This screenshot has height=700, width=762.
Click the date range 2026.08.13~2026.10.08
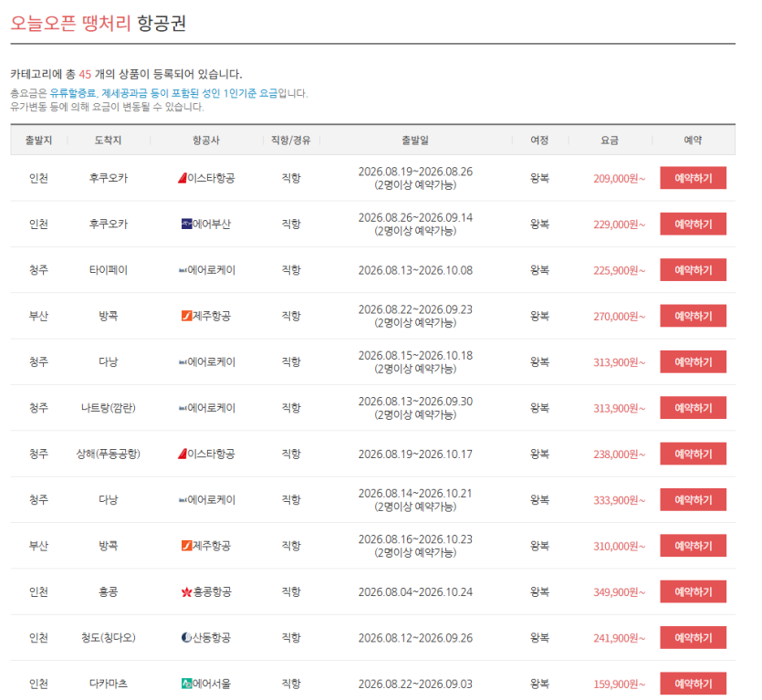tap(415, 270)
